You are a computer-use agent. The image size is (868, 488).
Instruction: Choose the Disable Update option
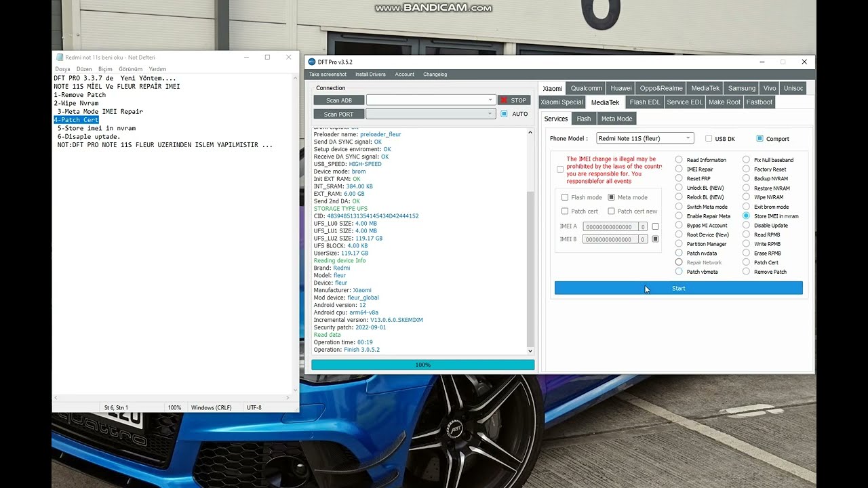746,225
